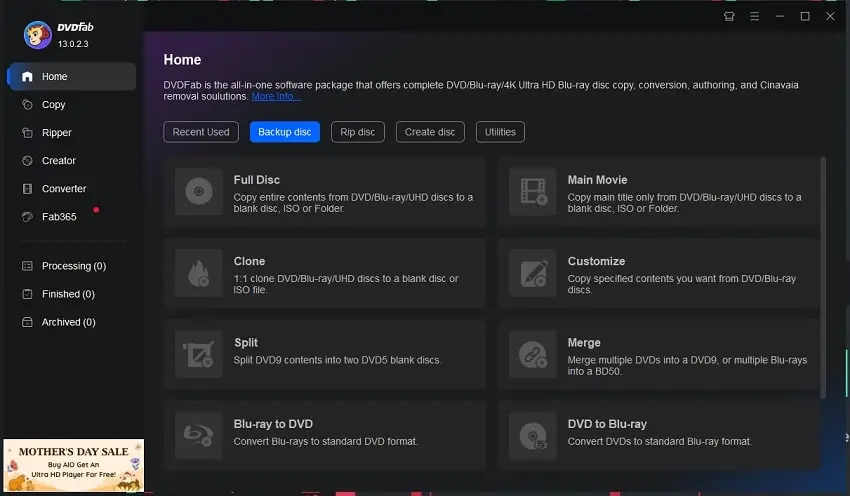Click the Converter film icon
Viewport: 850px width, 496px height.
27,189
